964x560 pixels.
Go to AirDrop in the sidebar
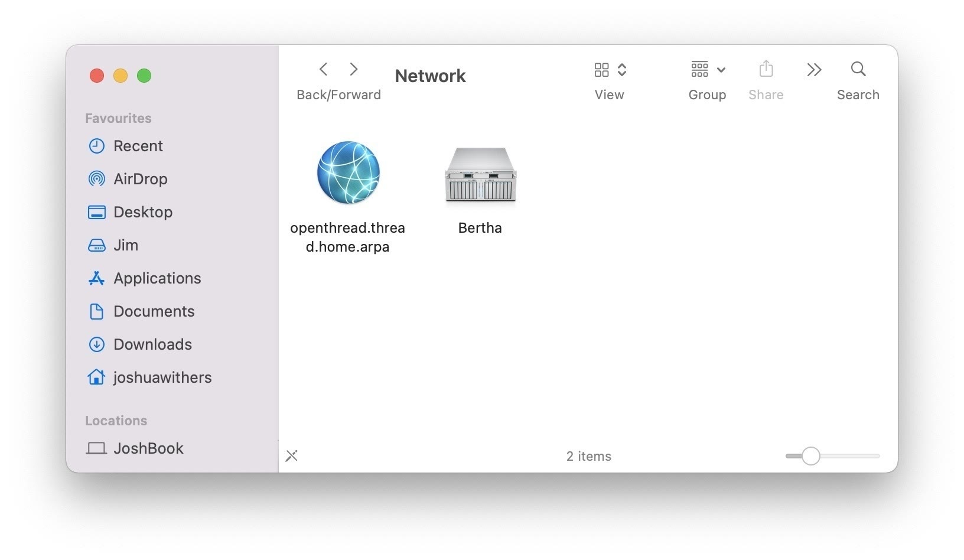(x=140, y=179)
